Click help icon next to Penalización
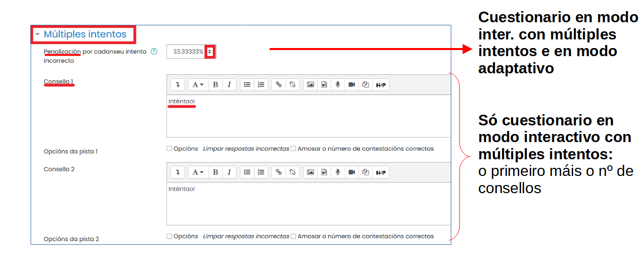Screen dimensions: 644x272 [154, 52]
